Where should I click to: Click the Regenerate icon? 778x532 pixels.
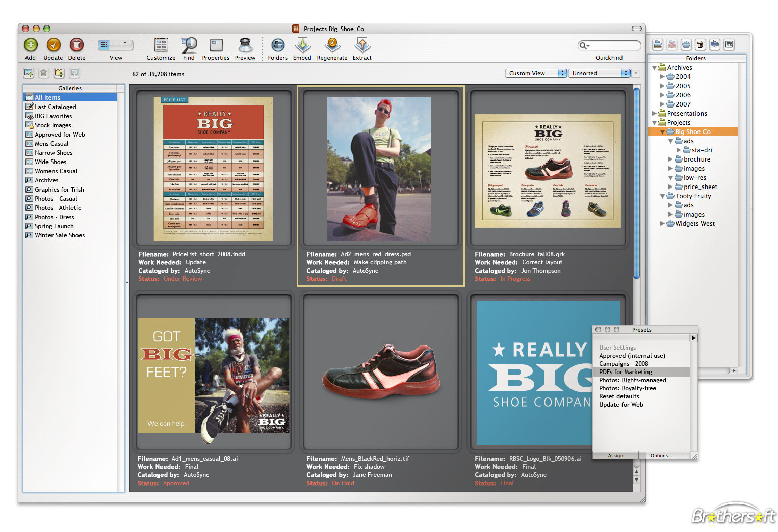pyautogui.click(x=332, y=45)
